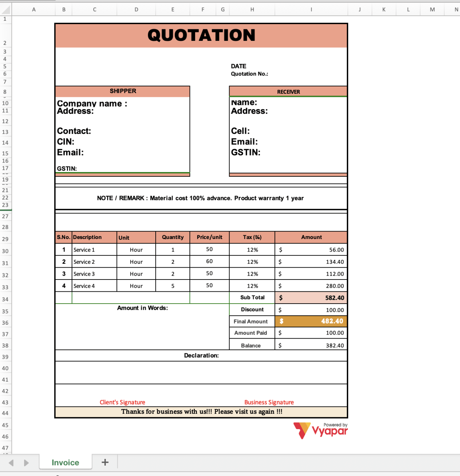Select Sub Total value 582.40

pyautogui.click(x=311, y=298)
